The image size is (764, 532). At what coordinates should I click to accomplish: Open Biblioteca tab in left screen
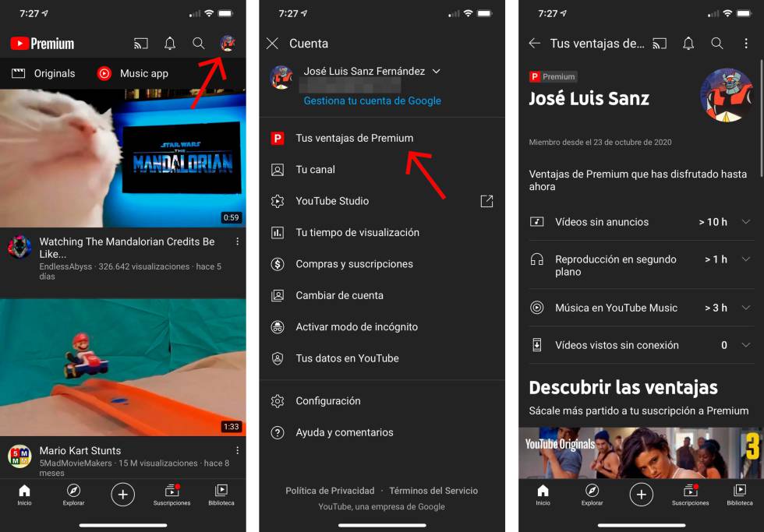[x=221, y=495]
